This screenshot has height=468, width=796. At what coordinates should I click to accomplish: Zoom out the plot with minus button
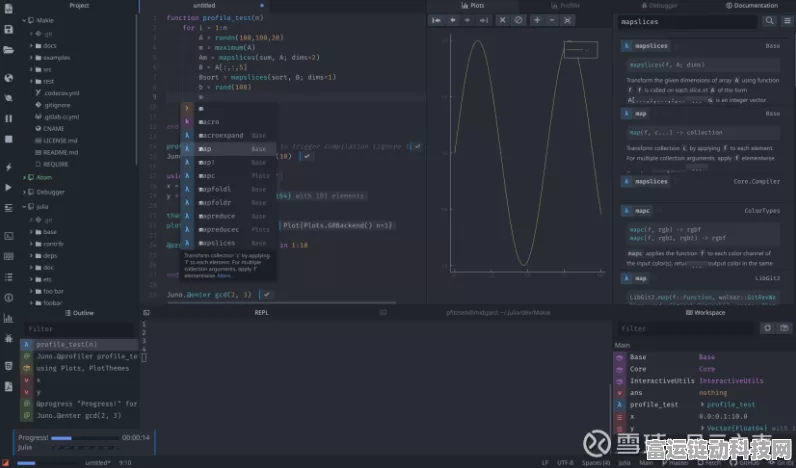click(552, 20)
